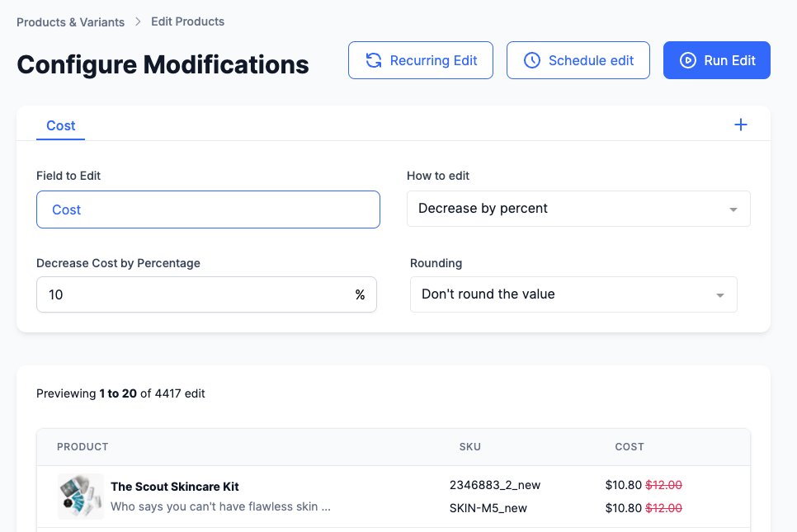This screenshot has width=797, height=532.
Task: Add a new modification with plus icon
Action: [x=741, y=125]
